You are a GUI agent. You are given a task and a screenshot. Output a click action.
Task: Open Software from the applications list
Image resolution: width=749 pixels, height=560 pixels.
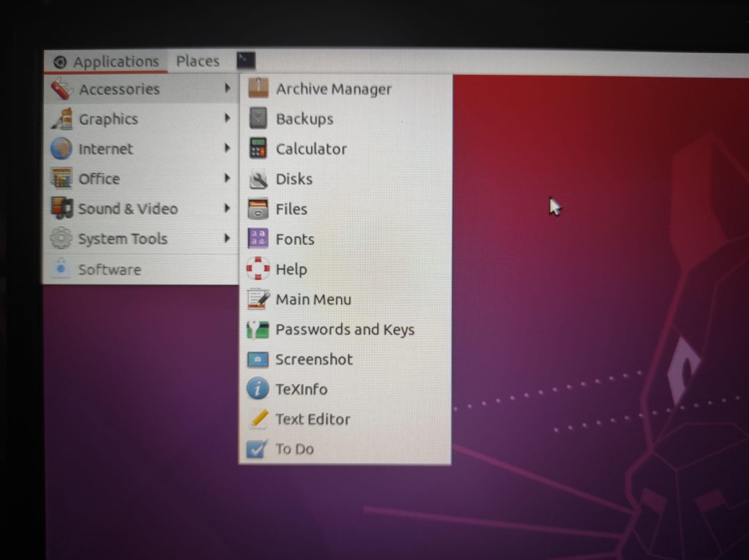tap(110, 270)
